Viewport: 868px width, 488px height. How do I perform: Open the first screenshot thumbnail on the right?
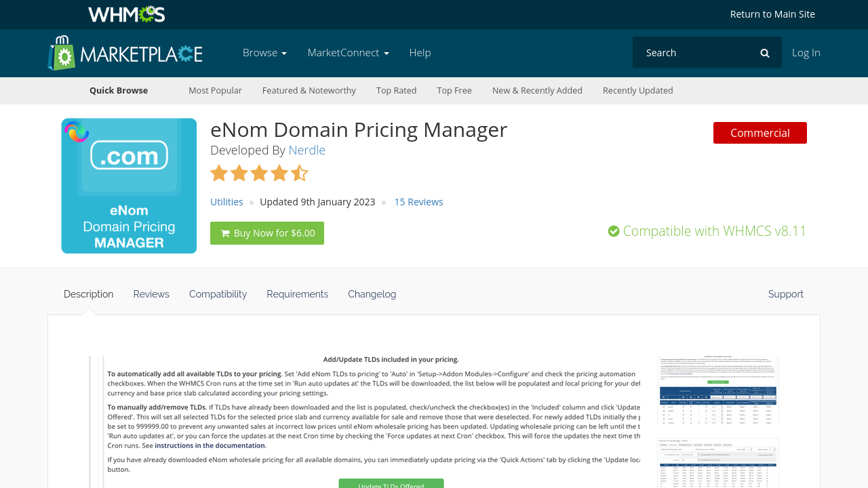(x=718, y=390)
